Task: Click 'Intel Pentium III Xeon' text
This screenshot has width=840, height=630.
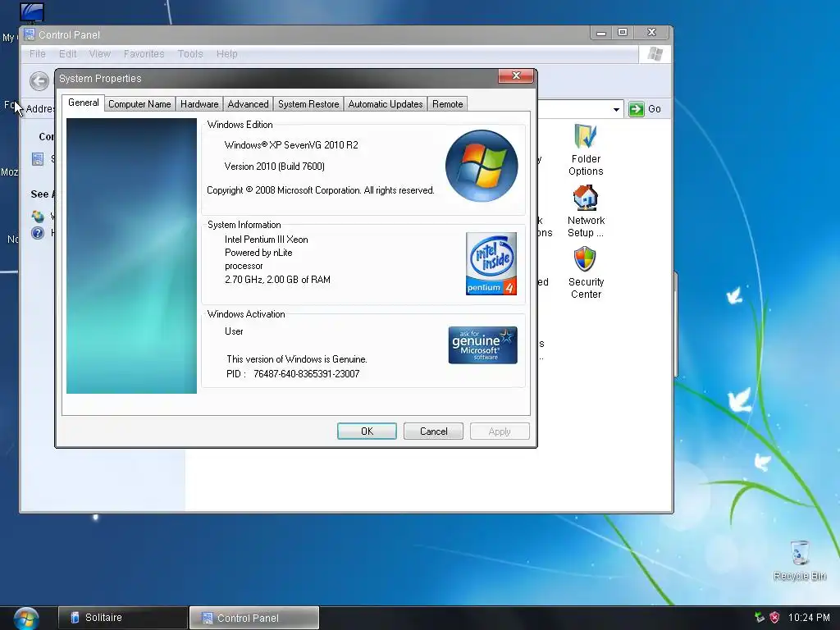Action: (x=267, y=240)
